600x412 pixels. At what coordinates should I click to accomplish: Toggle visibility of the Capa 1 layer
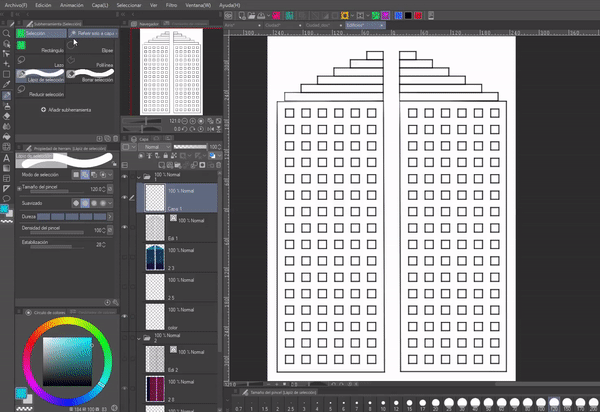pos(124,197)
